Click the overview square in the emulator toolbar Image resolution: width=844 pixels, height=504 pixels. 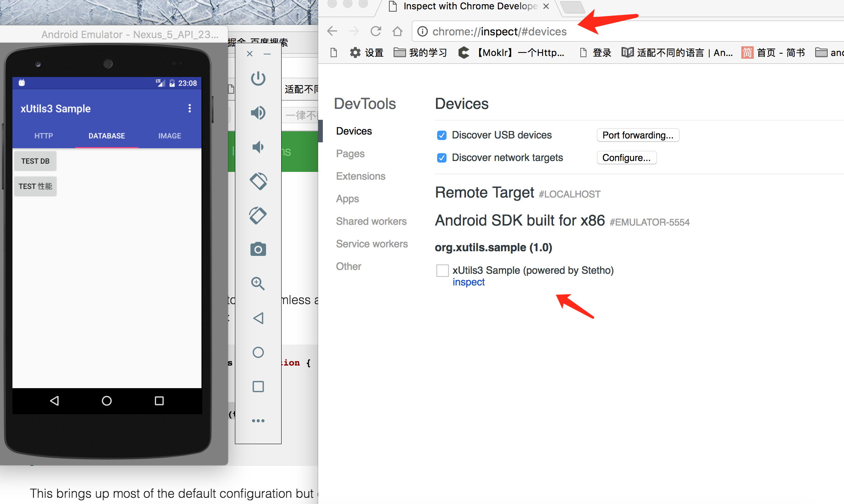tap(258, 387)
